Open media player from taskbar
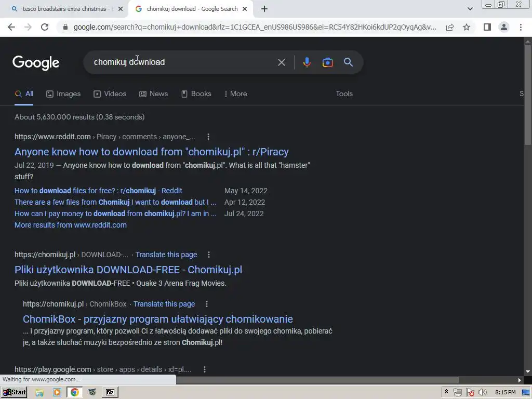532x399 pixels. coord(57,393)
